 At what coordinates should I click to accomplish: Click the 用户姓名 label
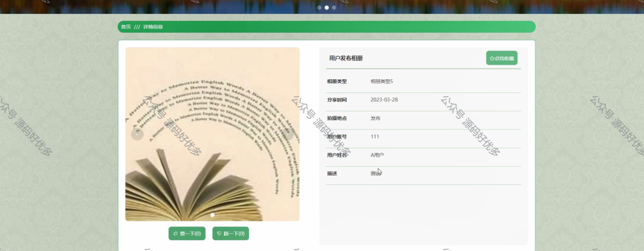[337, 155]
